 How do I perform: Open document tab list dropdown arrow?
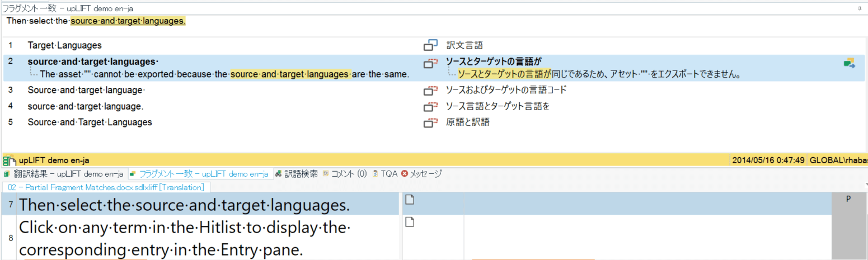[865, 184]
